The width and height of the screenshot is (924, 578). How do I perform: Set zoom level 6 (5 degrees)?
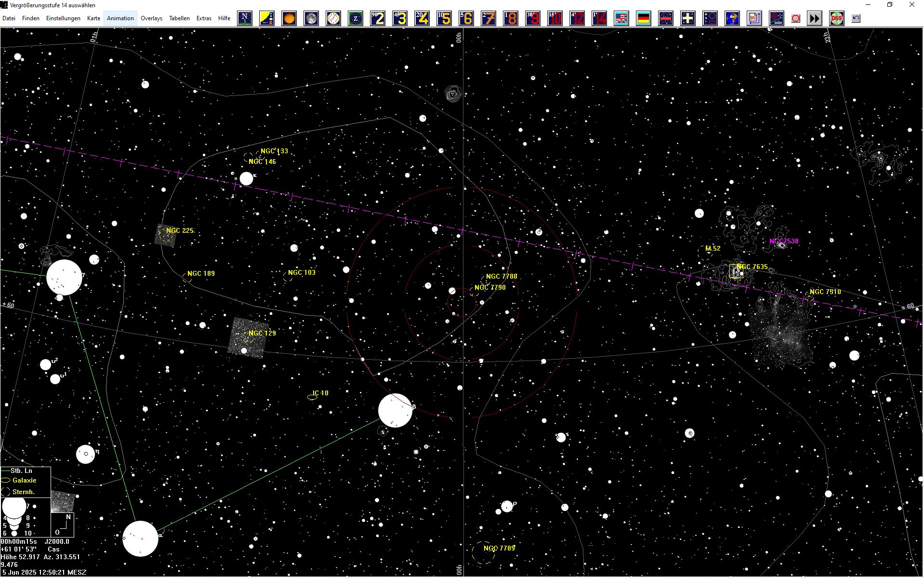coord(466,18)
